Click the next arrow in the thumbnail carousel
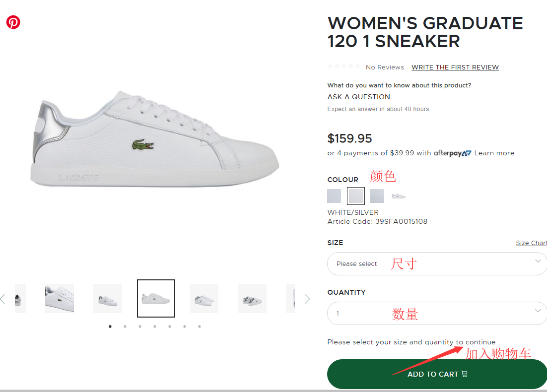Viewport: 547px width, 392px height. coord(307,299)
